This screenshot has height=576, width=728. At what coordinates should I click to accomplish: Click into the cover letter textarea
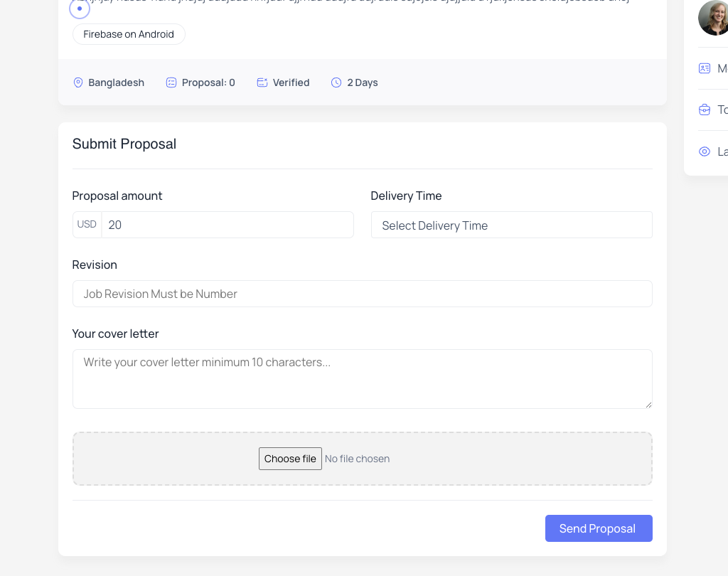point(362,379)
